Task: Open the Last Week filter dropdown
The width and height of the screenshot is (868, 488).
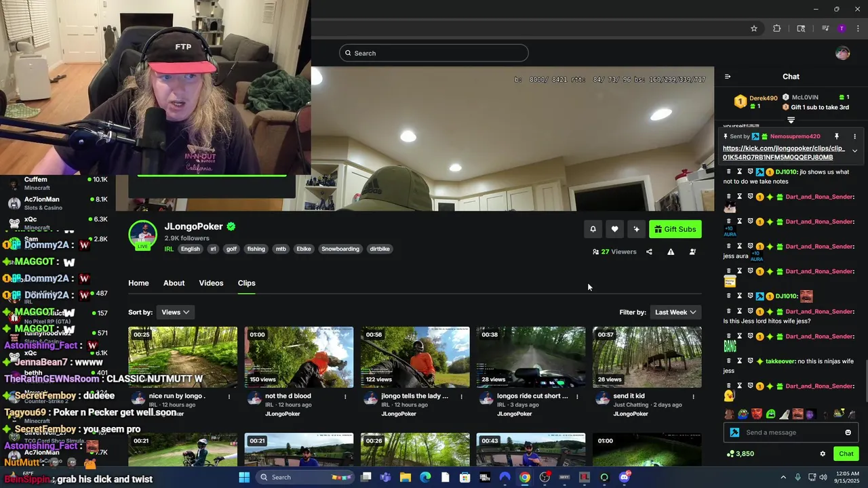Action: coord(675,312)
